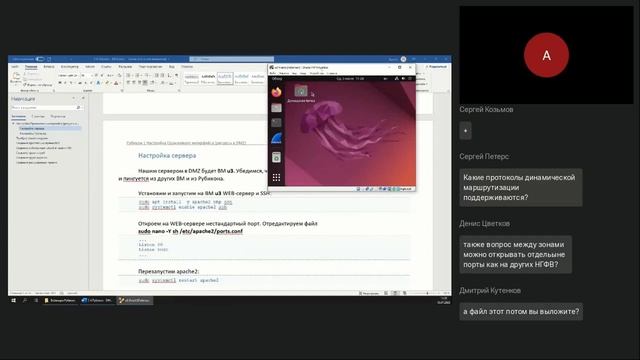640x360 pixels.
Task: Toggle the AutoSave switch in Word title bar
Action: coord(40,59)
